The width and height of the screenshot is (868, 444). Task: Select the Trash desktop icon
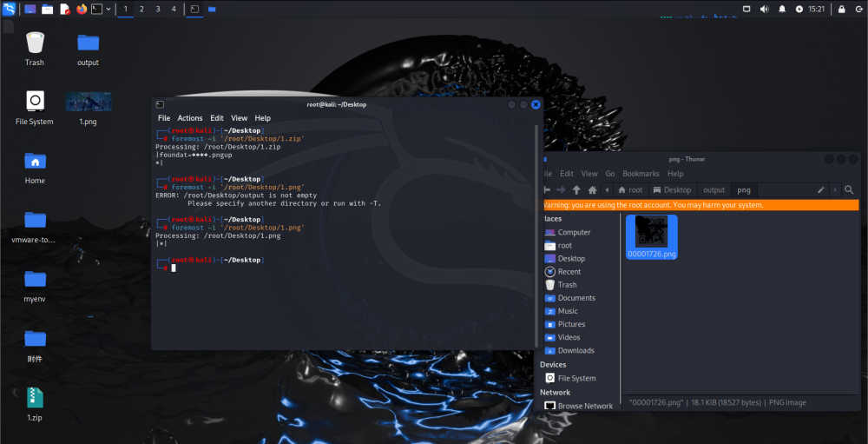coord(35,49)
